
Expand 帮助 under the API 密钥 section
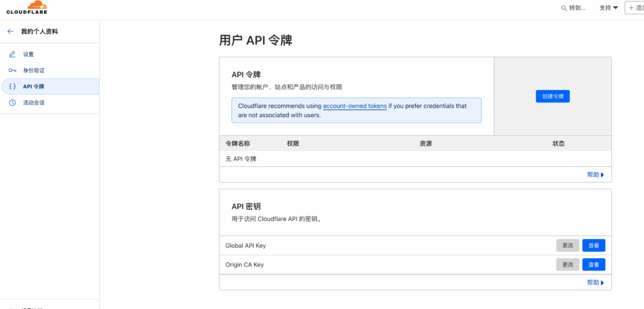(x=596, y=283)
